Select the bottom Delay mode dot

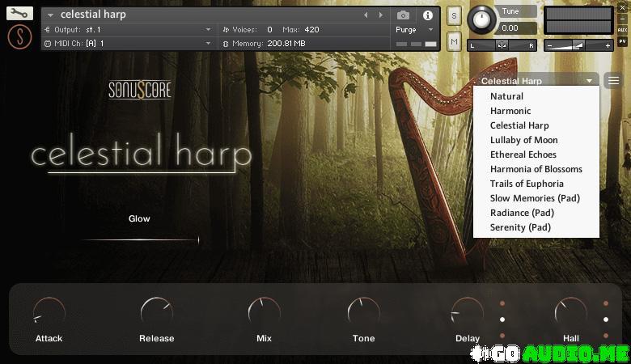(502, 336)
